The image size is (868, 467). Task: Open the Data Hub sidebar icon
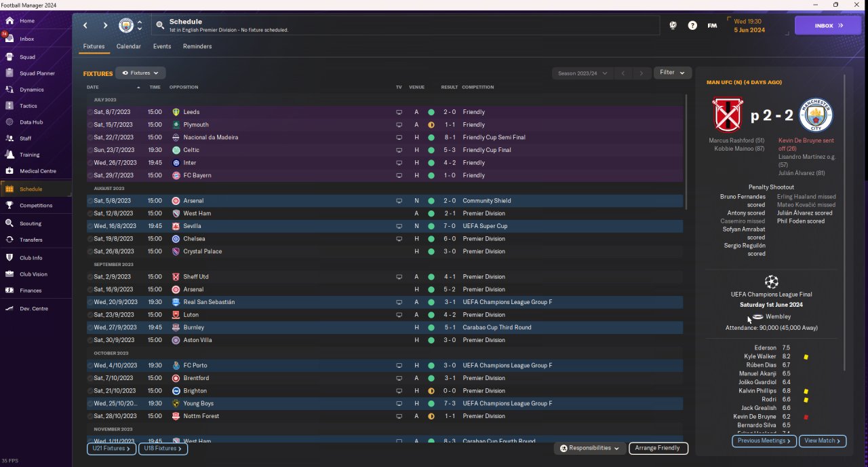point(9,122)
